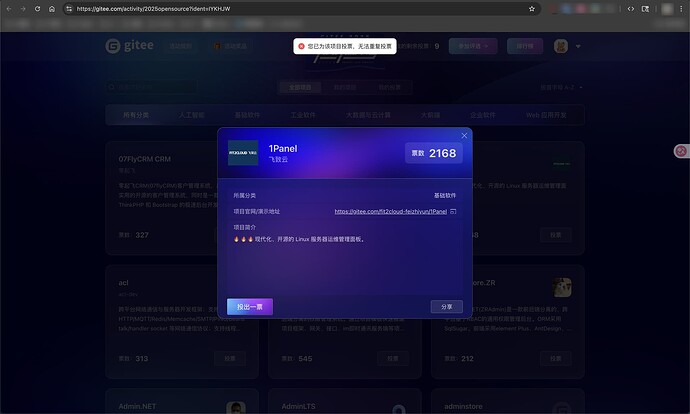Reload the page with refresh icon

click(x=38, y=8)
